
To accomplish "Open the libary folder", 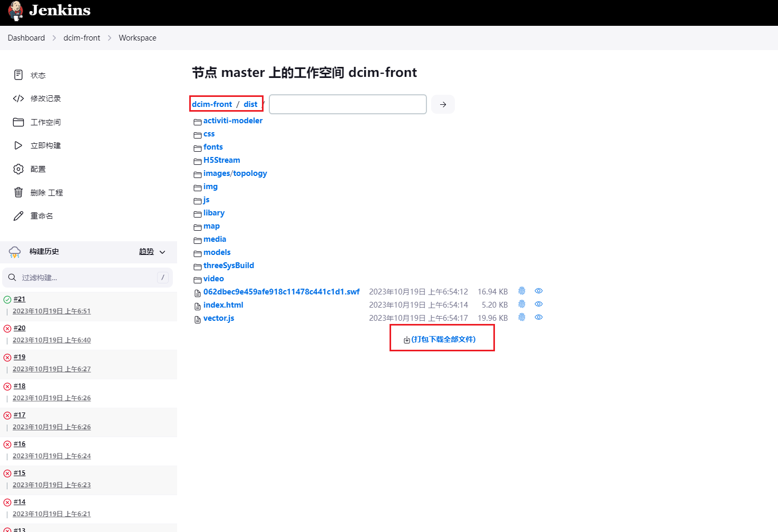I will click(214, 213).
